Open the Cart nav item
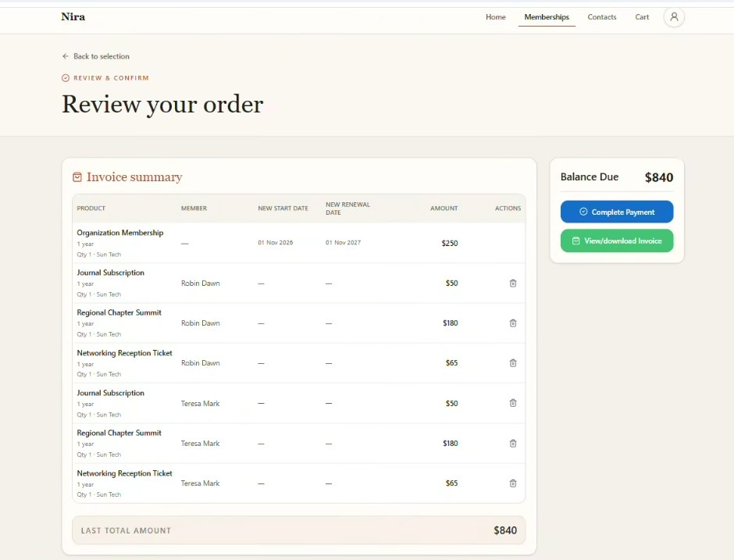Image resolution: width=734 pixels, height=560 pixels. click(x=642, y=17)
